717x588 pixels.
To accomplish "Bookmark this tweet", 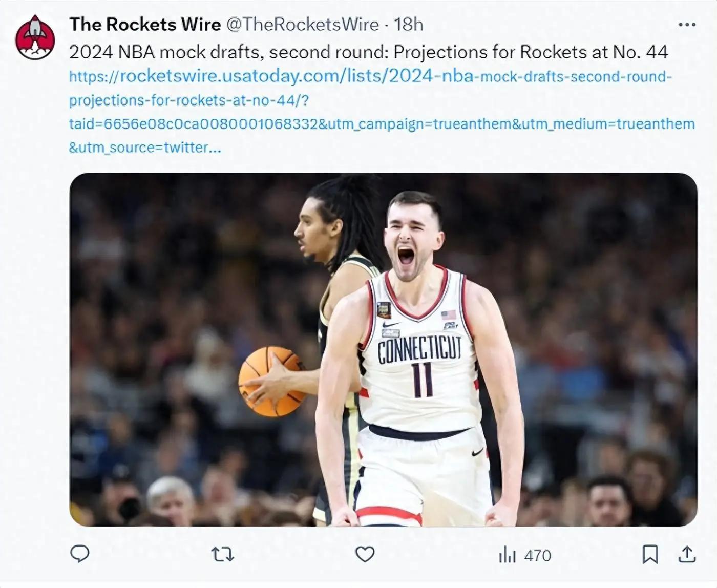I will point(650,554).
